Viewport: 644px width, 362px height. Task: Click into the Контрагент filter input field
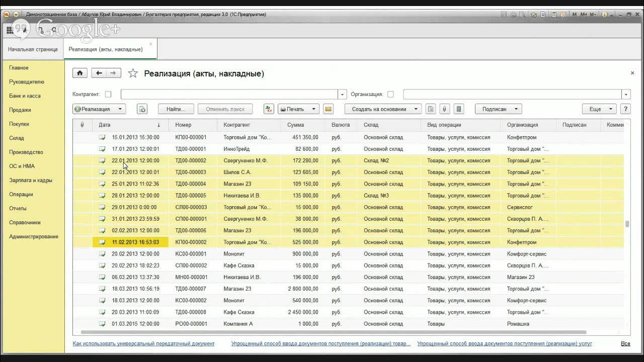pyautogui.click(x=229, y=95)
